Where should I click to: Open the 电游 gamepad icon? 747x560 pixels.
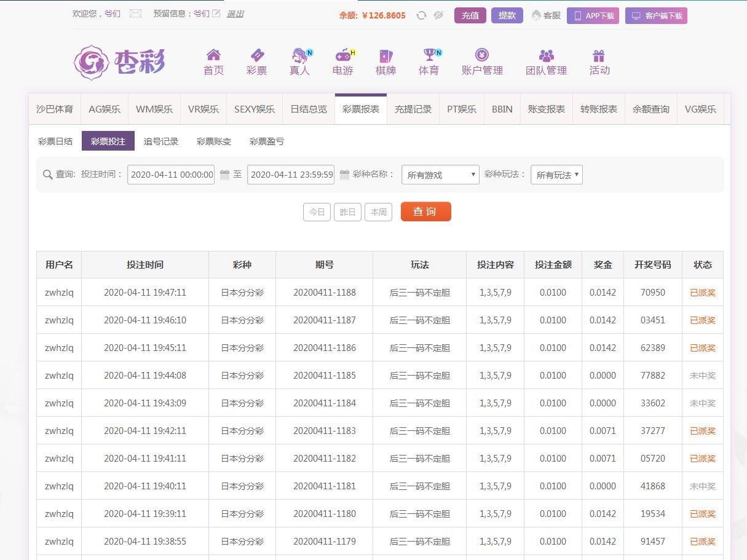[x=342, y=55]
